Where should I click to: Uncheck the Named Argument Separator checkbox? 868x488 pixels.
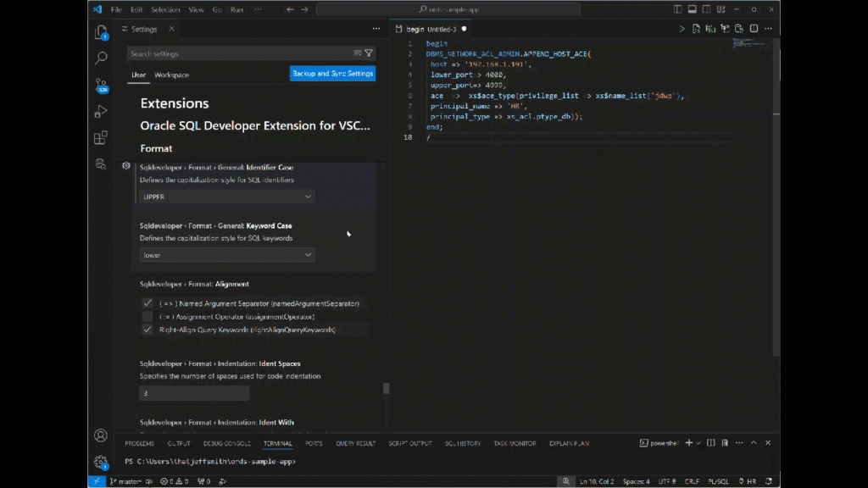(147, 303)
